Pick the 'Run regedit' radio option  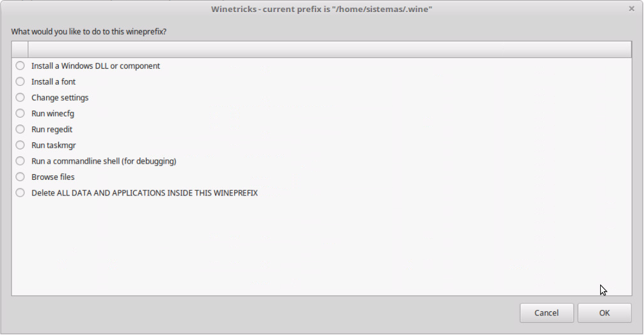click(x=20, y=129)
